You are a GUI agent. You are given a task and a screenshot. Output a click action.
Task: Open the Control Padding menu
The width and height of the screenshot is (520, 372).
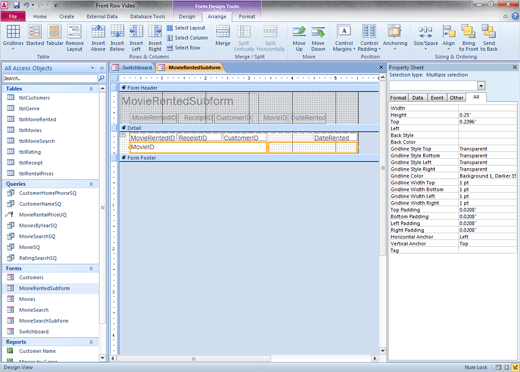coord(369,38)
